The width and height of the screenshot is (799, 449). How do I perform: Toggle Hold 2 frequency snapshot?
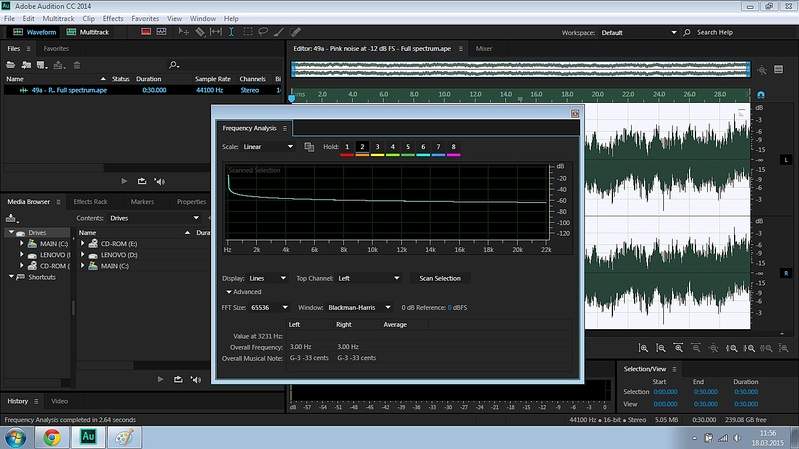coord(362,147)
